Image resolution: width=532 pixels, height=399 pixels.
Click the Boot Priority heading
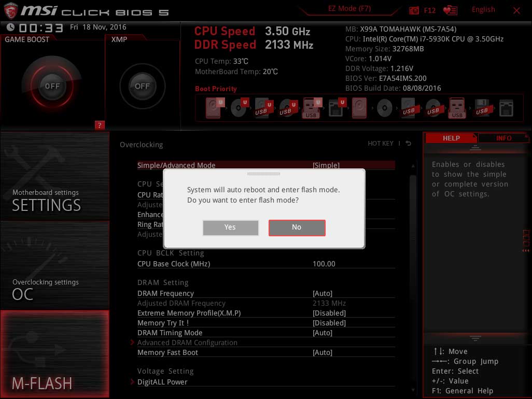pyautogui.click(x=216, y=89)
